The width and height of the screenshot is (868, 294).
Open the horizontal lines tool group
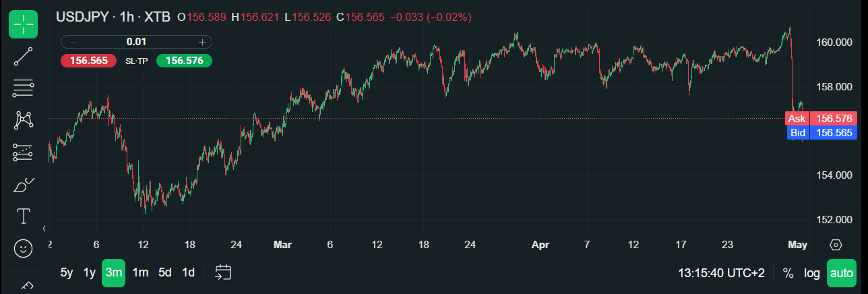pos(23,88)
